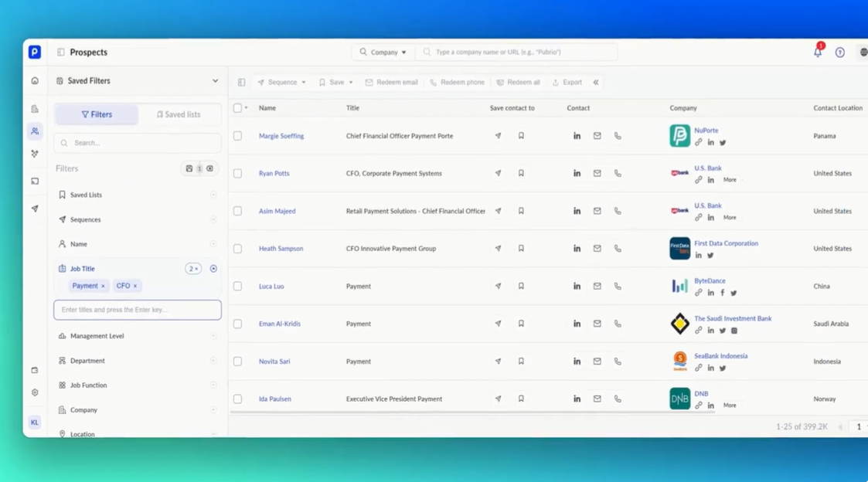Open the Company search type dropdown
The width and height of the screenshot is (868, 482).
pos(383,53)
